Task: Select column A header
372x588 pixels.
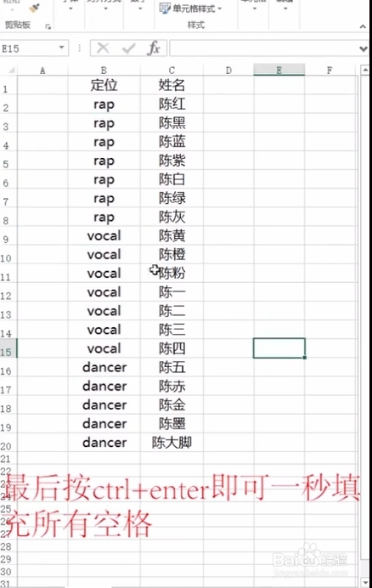Action: tap(42, 71)
